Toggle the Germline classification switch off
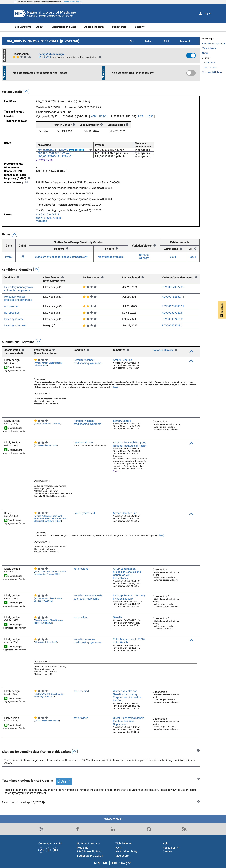226x868 pixels. click(191, 56)
